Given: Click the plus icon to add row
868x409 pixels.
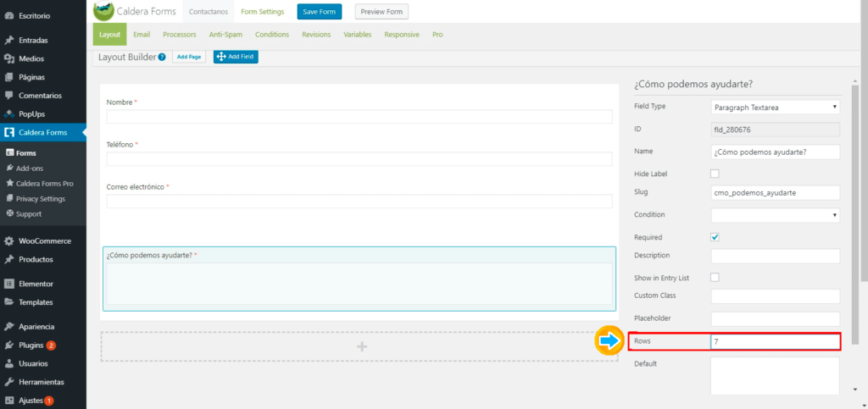Looking at the screenshot, I should (362, 346).
